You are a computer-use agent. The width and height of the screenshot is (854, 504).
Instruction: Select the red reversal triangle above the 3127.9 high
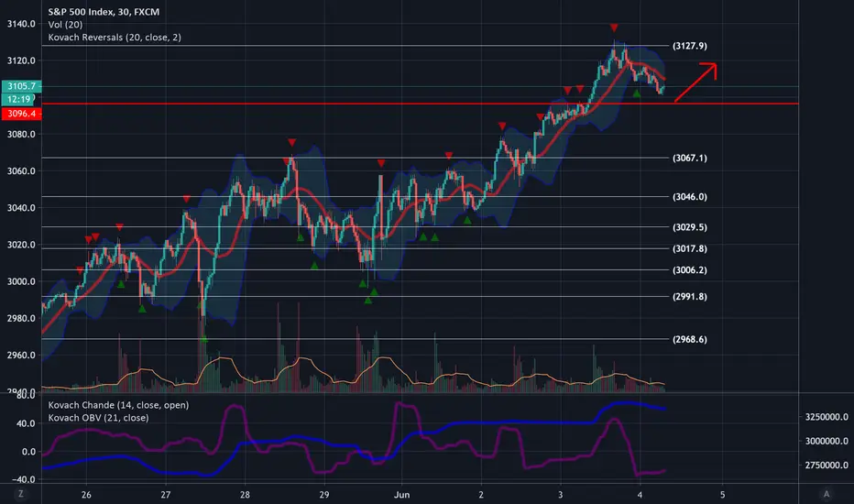614,27
